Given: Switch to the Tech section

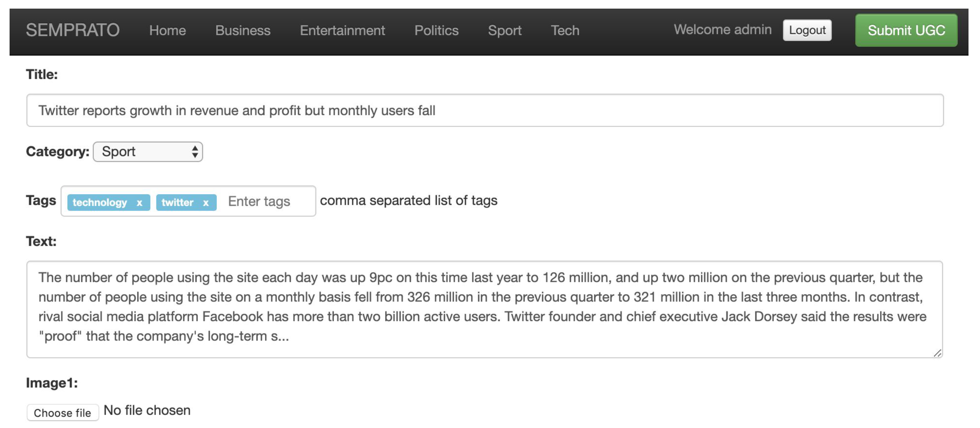Looking at the screenshot, I should [x=565, y=30].
